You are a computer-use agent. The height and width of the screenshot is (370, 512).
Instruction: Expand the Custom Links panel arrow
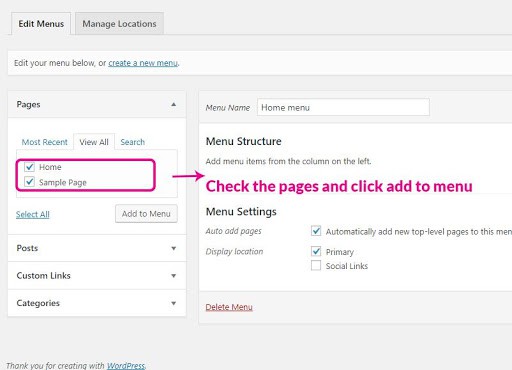click(x=174, y=276)
